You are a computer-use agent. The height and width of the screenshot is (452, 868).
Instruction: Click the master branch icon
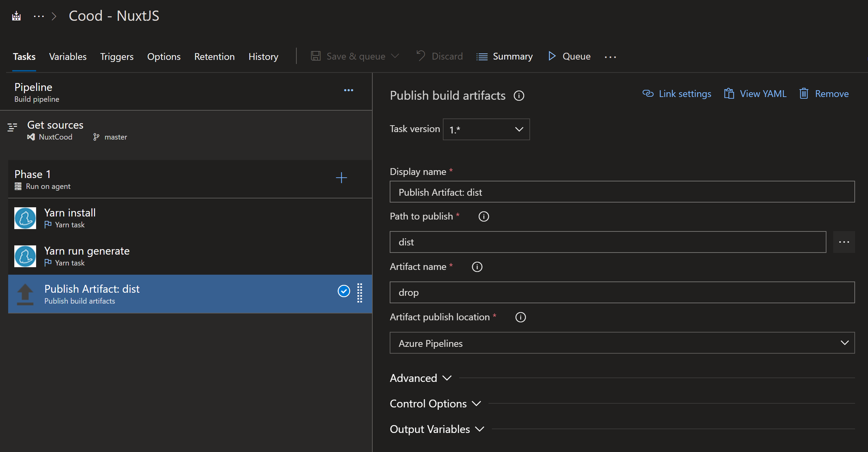(96, 137)
